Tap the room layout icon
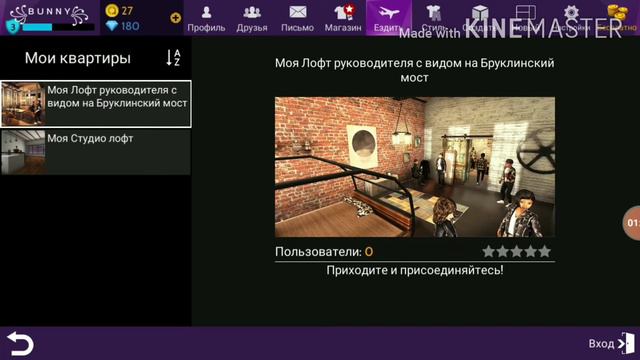 [x=526, y=13]
